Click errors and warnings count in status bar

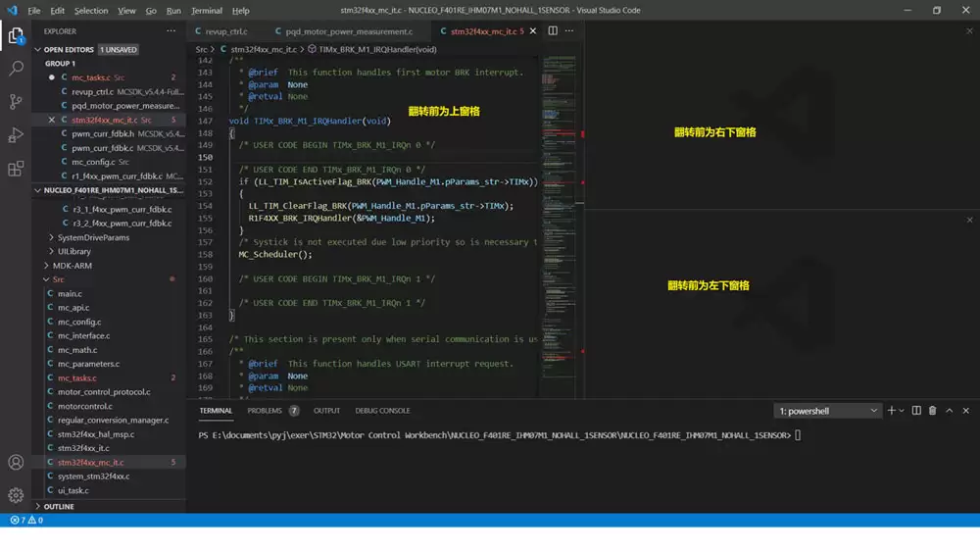point(26,521)
